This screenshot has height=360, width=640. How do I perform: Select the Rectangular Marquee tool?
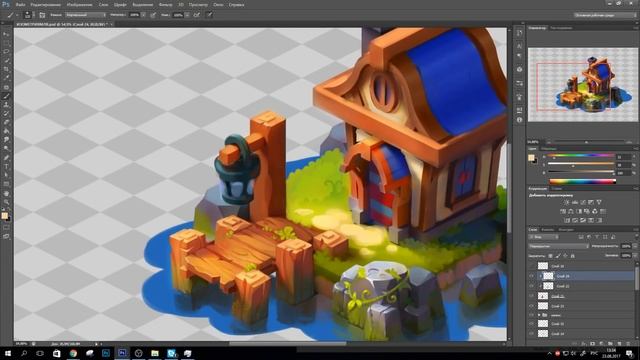tap(6, 43)
